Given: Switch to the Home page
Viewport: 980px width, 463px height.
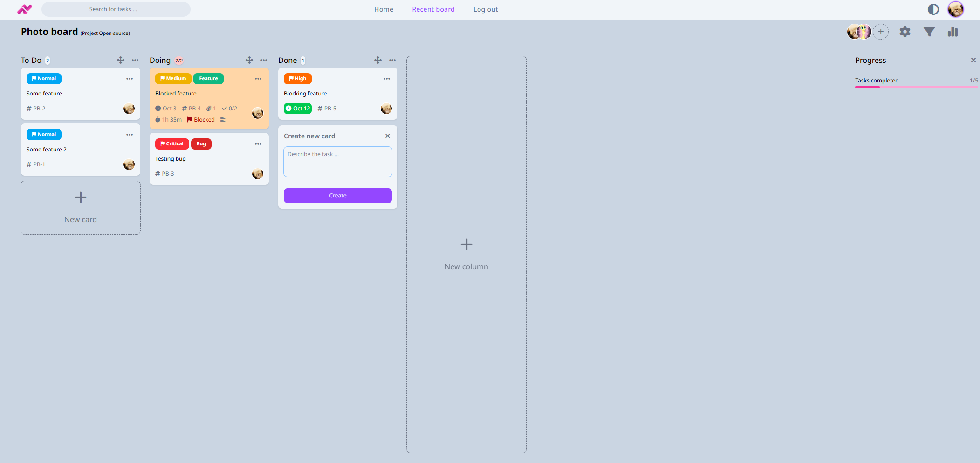Looking at the screenshot, I should (383, 9).
